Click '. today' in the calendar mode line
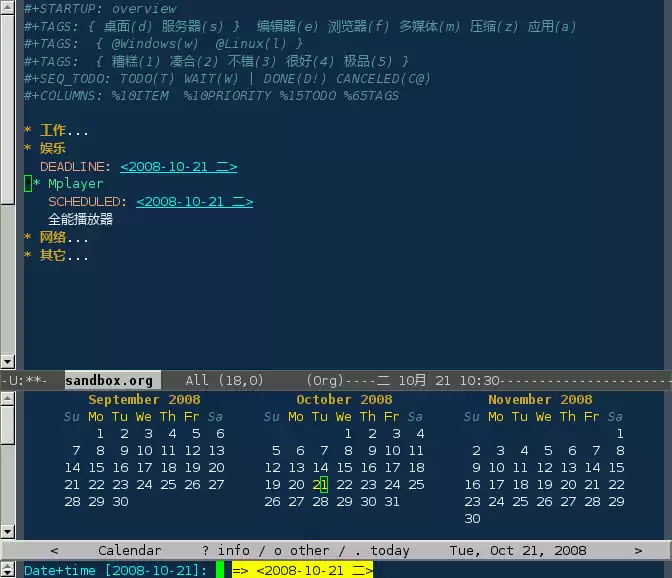The width and height of the screenshot is (672, 578). (x=376, y=550)
